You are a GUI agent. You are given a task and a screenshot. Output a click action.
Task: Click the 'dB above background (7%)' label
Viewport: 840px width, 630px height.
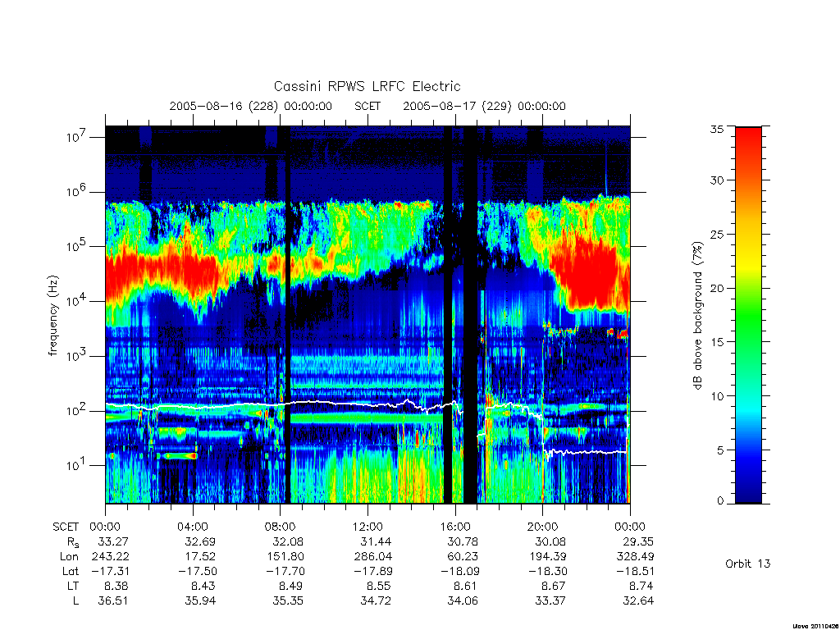point(697,316)
